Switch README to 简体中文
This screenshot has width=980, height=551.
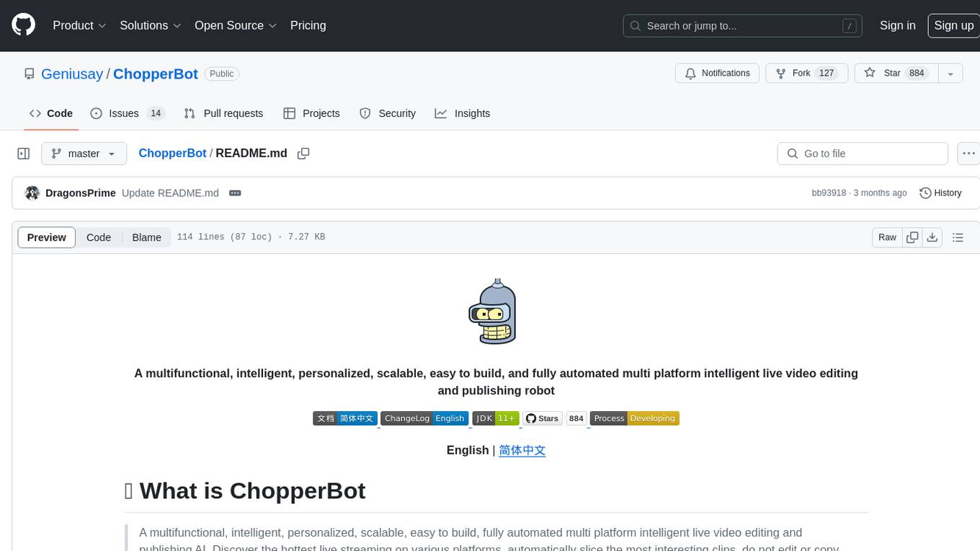click(522, 450)
